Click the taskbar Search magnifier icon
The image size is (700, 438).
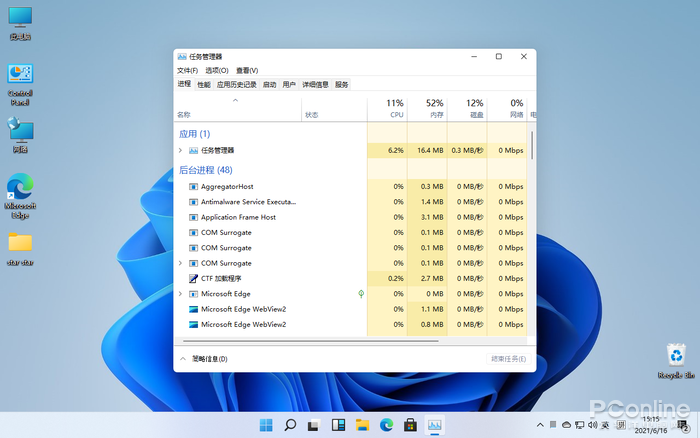(x=290, y=425)
